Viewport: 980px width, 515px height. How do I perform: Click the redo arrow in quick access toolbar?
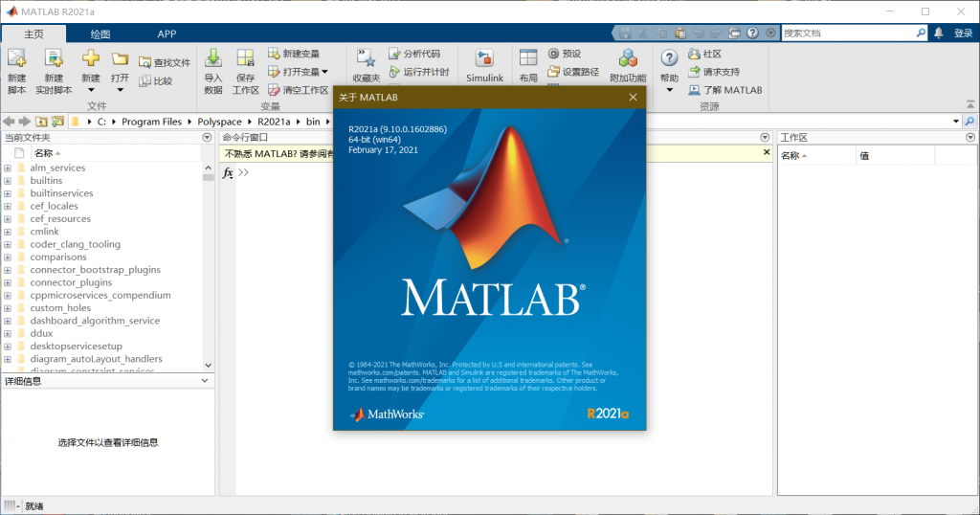(x=716, y=34)
